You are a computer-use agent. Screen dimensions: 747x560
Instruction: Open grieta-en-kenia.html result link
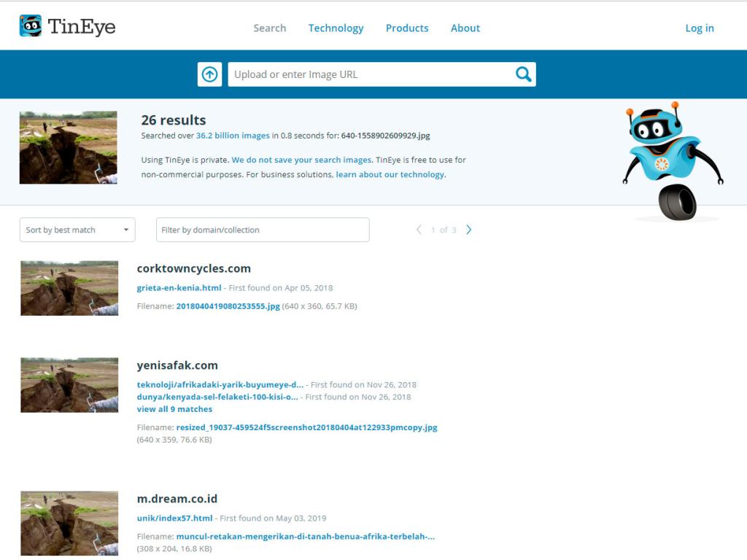179,288
